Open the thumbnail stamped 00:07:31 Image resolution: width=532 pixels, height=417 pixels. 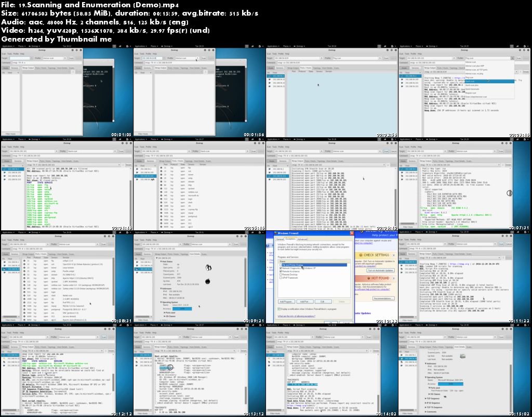[465, 185]
